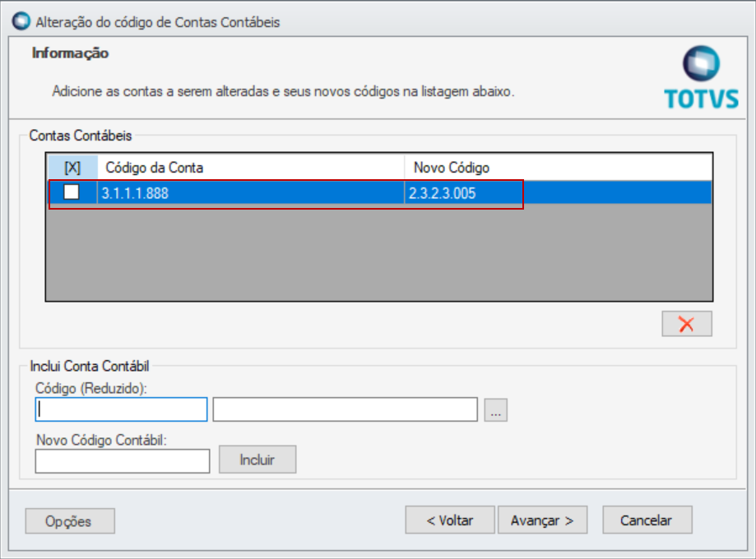Sort by the Código da Conta column header
Image resolution: width=756 pixels, height=559 pixels.
click(251, 168)
